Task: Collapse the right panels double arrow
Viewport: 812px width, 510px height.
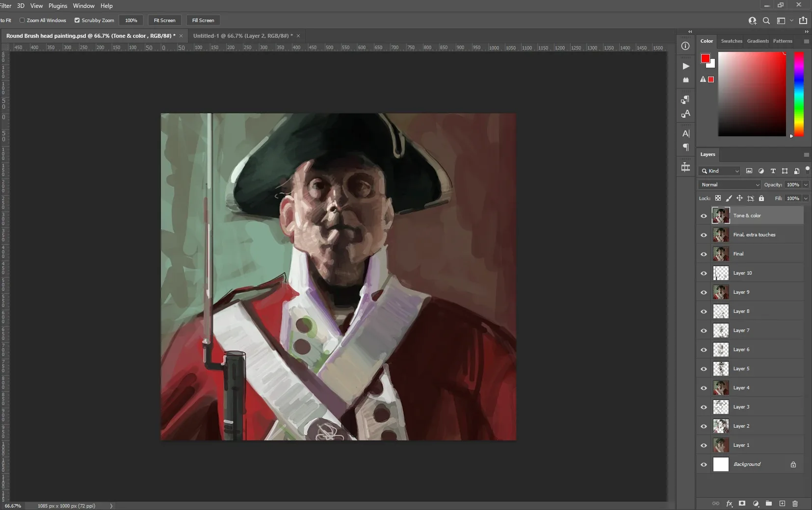Action: click(806, 31)
